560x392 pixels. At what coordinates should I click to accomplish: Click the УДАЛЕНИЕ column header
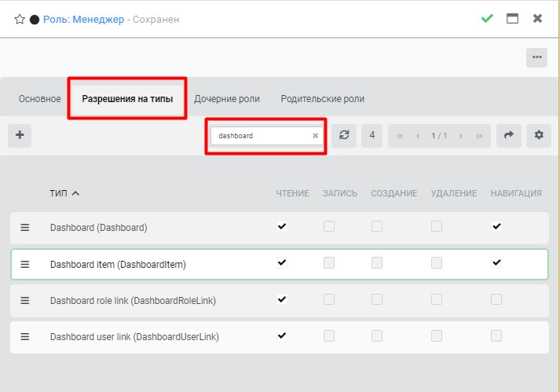(x=453, y=193)
